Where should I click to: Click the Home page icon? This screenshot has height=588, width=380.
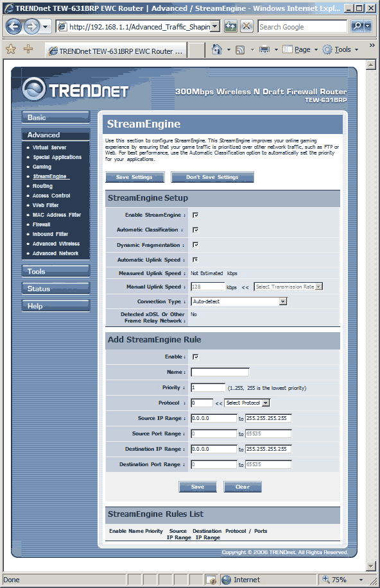click(x=217, y=49)
